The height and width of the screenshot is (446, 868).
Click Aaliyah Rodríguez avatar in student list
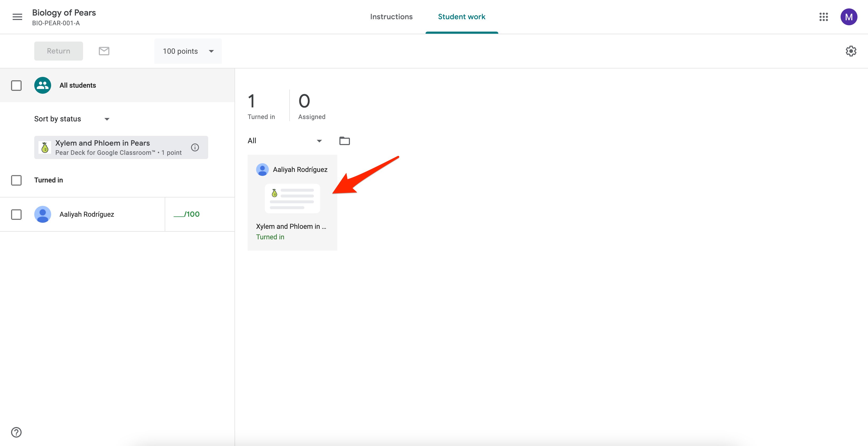[x=42, y=214]
